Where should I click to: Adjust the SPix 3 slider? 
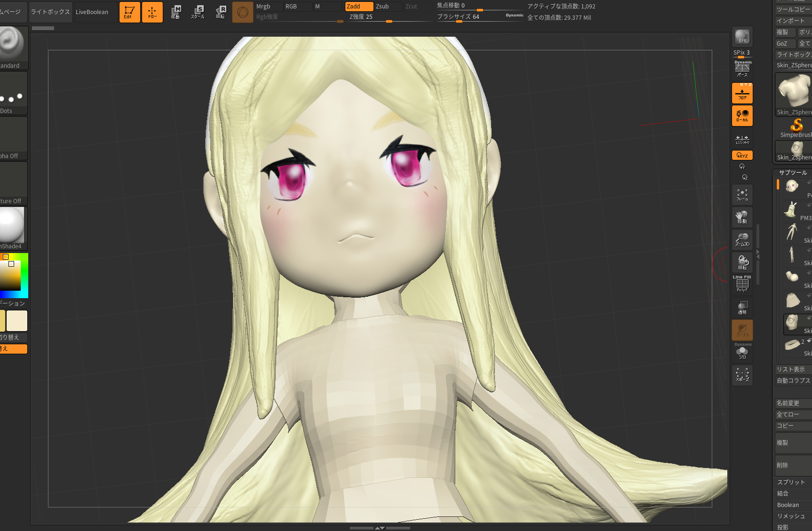pyautogui.click(x=742, y=53)
